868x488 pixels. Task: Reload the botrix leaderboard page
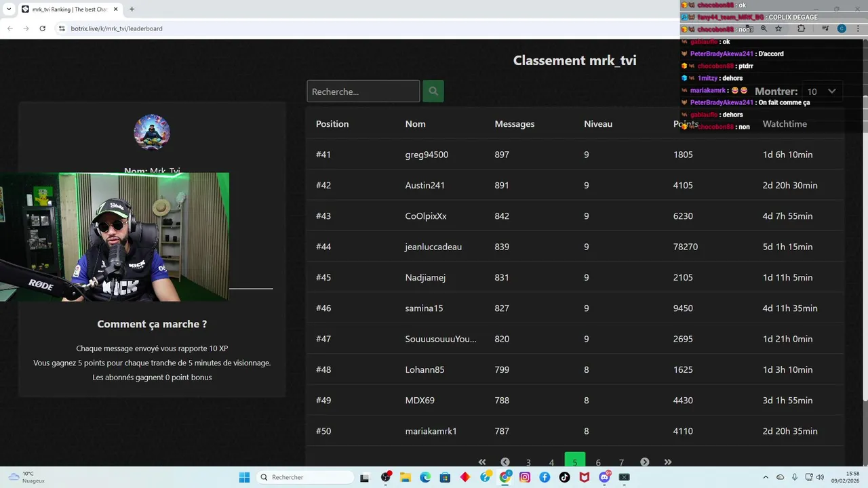42,28
